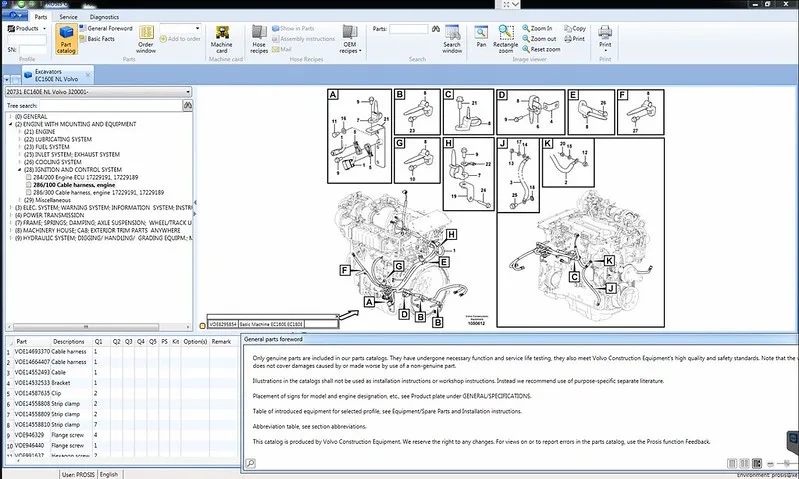The width and height of the screenshot is (799, 479).
Task: Click in the Tree search field
Action: pyautogui.click(x=110, y=105)
